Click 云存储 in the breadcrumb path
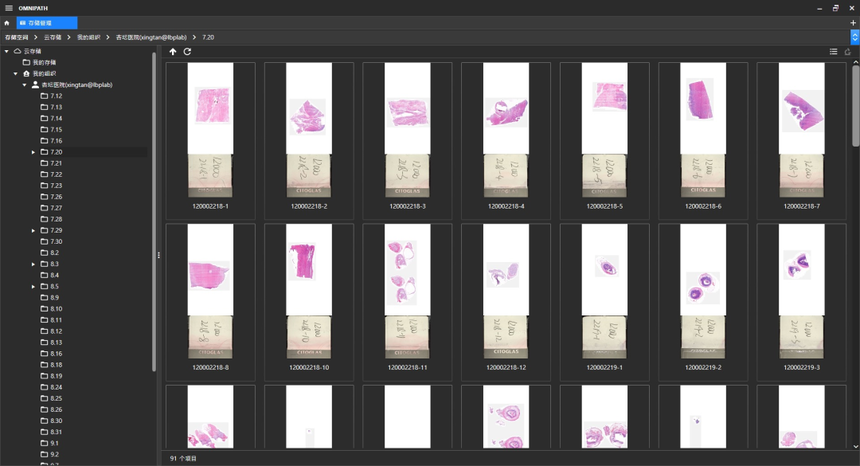Image resolution: width=860 pixels, height=466 pixels. coord(53,37)
